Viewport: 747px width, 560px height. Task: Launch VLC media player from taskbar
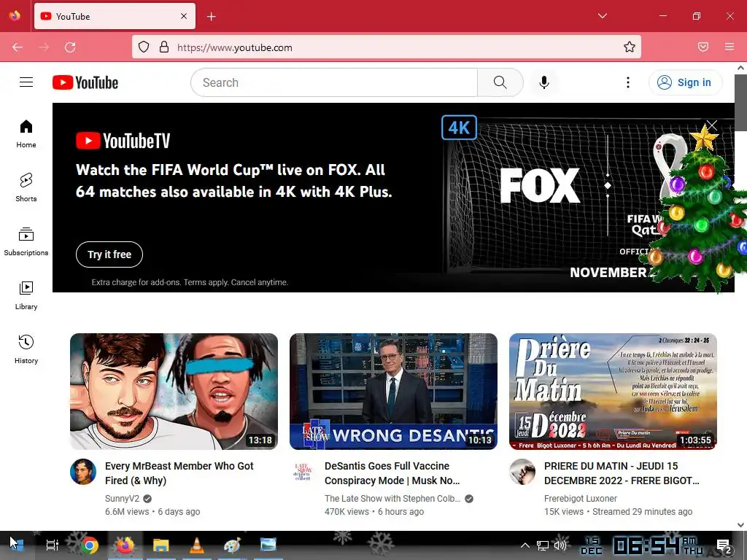click(197, 545)
